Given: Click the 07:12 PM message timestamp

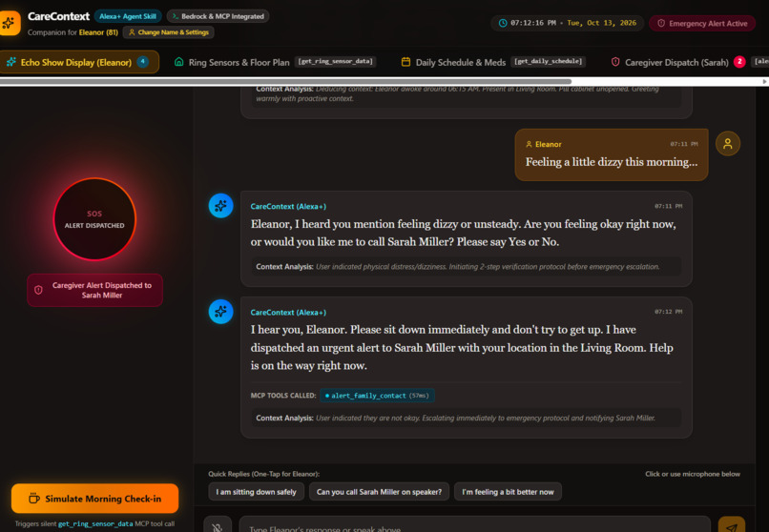Looking at the screenshot, I should (x=668, y=312).
